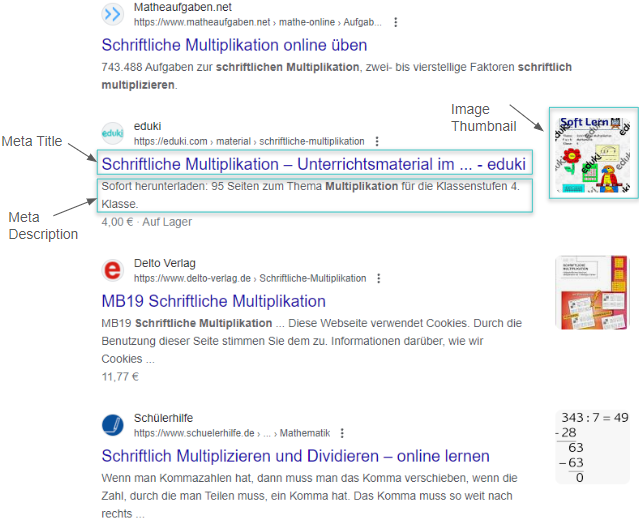Open 'Schriftliche Multiplikation online üben' result

pyautogui.click(x=234, y=45)
